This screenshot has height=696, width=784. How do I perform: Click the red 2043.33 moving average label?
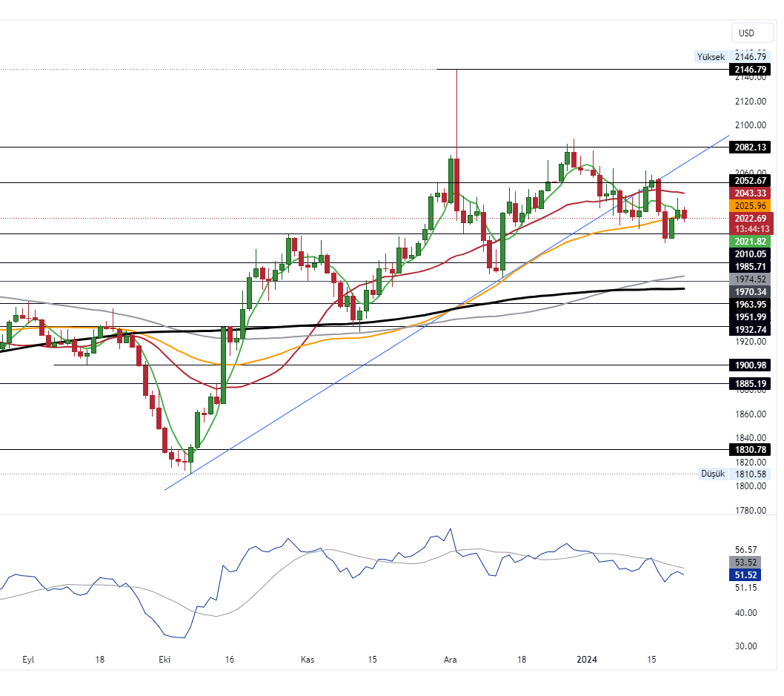[751, 193]
